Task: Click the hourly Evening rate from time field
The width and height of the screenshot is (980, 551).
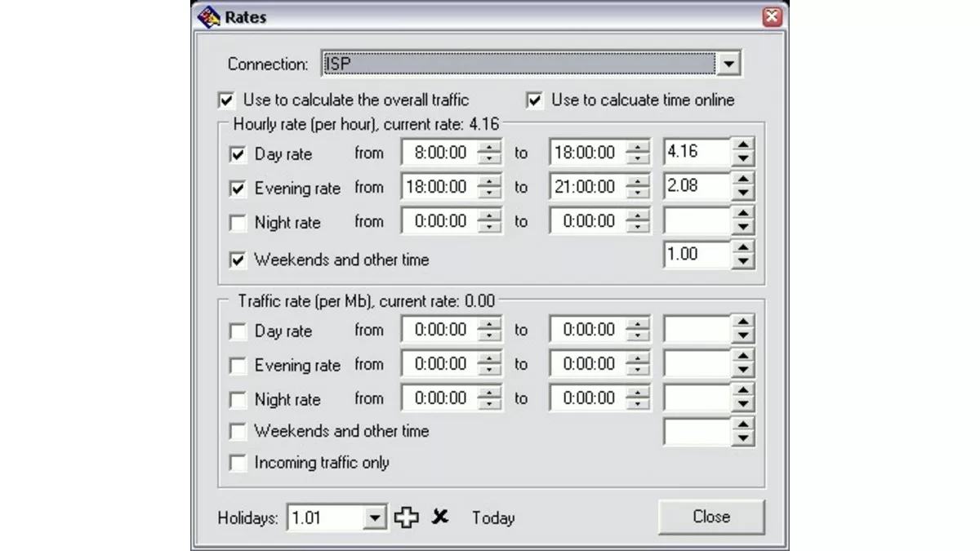Action: click(x=439, y=188)
